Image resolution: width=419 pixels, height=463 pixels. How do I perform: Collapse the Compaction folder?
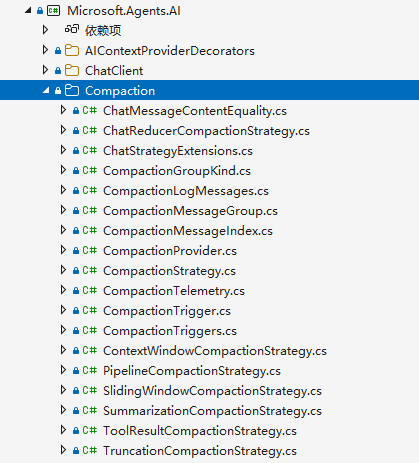pyautogui.click(x=46, y=90)
